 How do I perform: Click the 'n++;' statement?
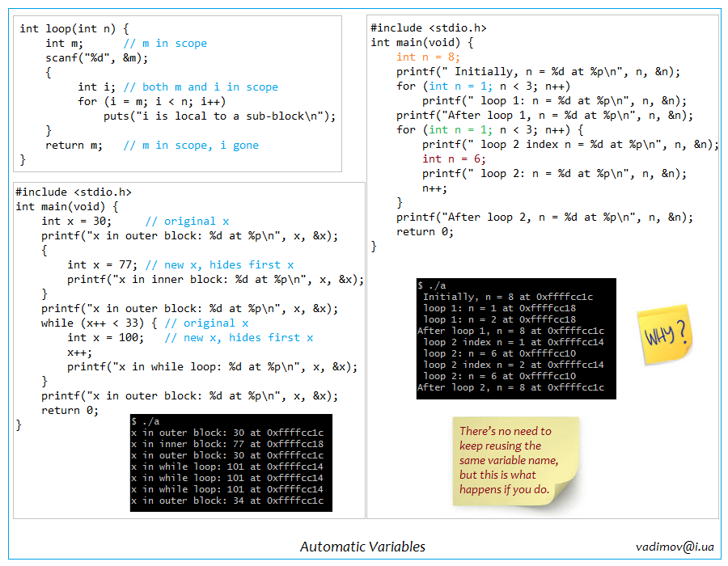click(x=434, y=188)
